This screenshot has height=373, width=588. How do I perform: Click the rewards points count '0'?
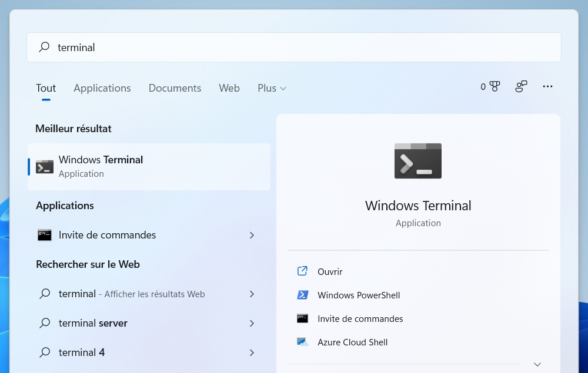pyautogui.click(x=483, y=87)
